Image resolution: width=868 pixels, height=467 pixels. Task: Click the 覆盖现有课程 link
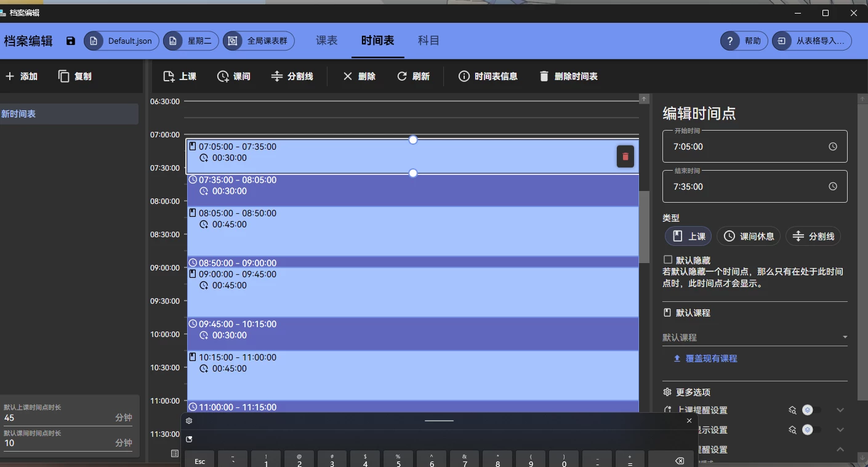[705, 359]
